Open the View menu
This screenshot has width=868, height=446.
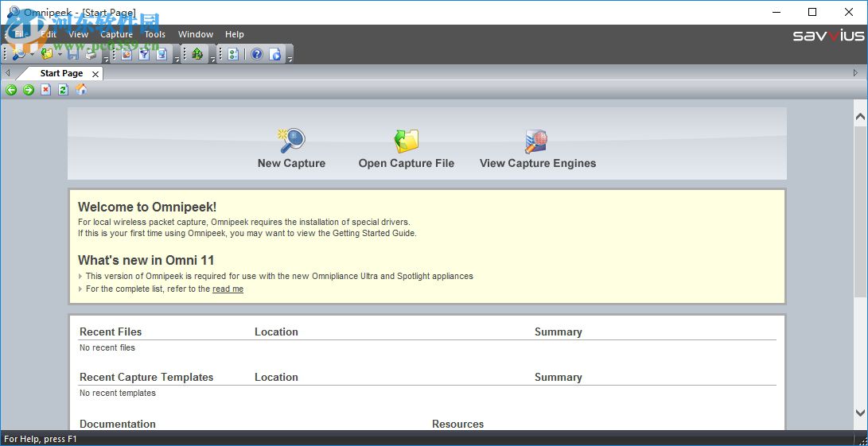(x=78, y=34)
